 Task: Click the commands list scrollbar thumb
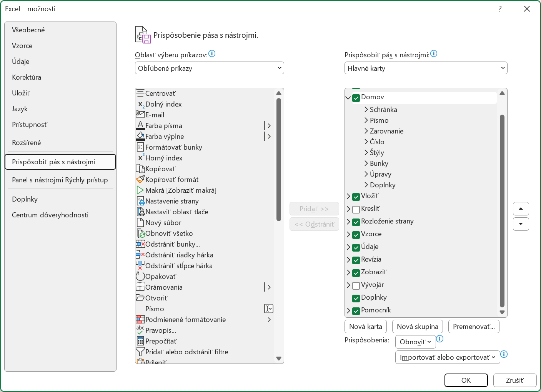coord(279,160)
